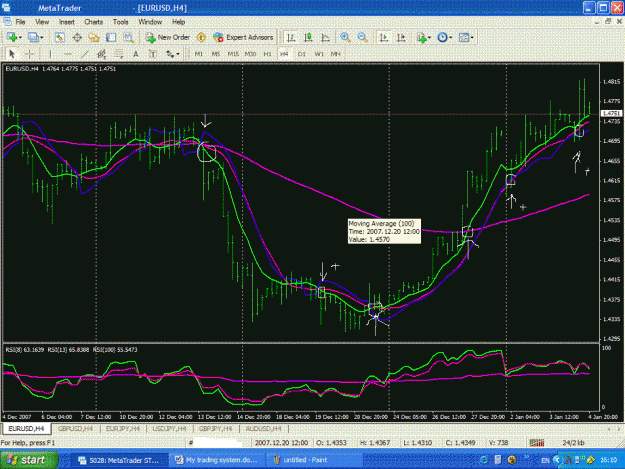Open the Arrows symbols tool icon

click(170, 54)
